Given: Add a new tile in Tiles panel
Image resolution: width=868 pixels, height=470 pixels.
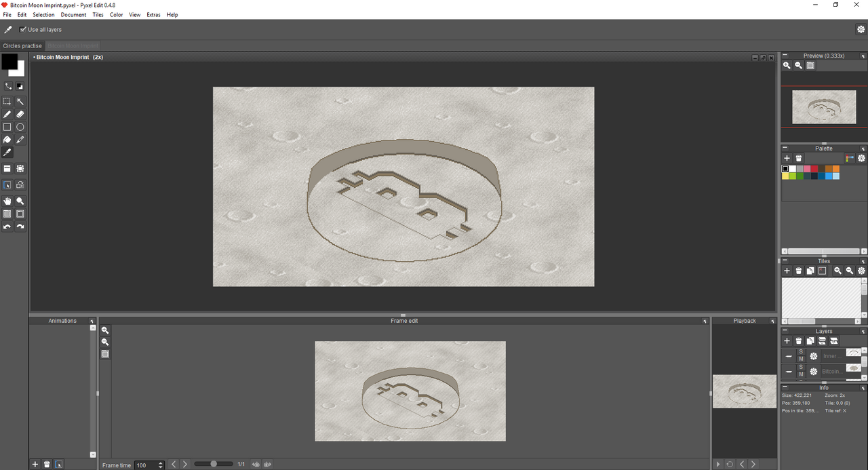Looking at the screenshot, I should (x=787, y=271).
